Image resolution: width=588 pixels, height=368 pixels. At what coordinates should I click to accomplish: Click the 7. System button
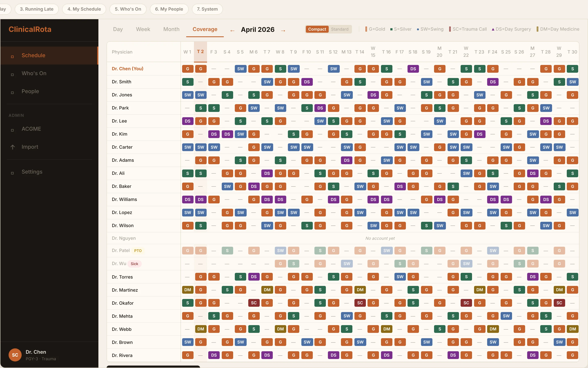(207, 9)
